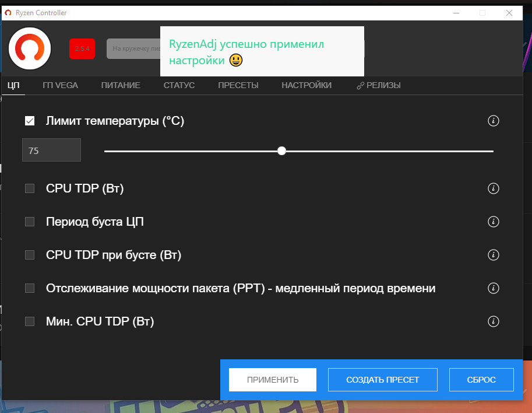Image resolution: width=532 pixels, height=413 pixels.
Task: Show info for Лимит температуры
Action: point(494,121)
